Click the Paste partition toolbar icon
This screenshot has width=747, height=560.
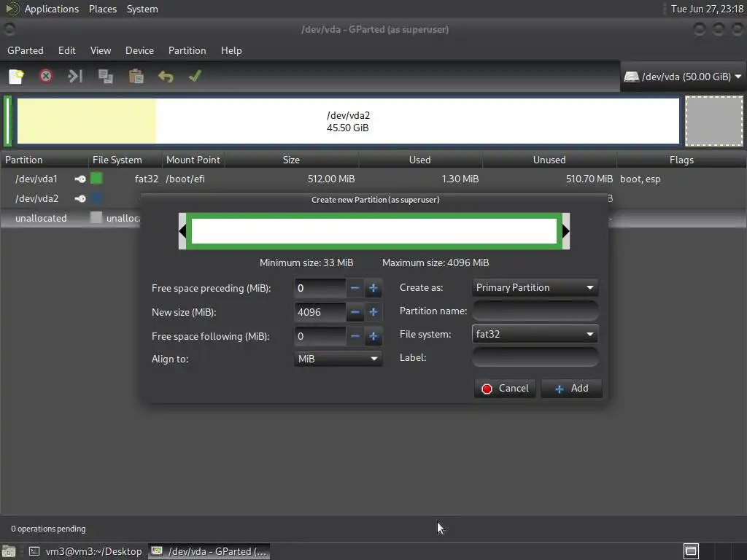click(136, 76)
